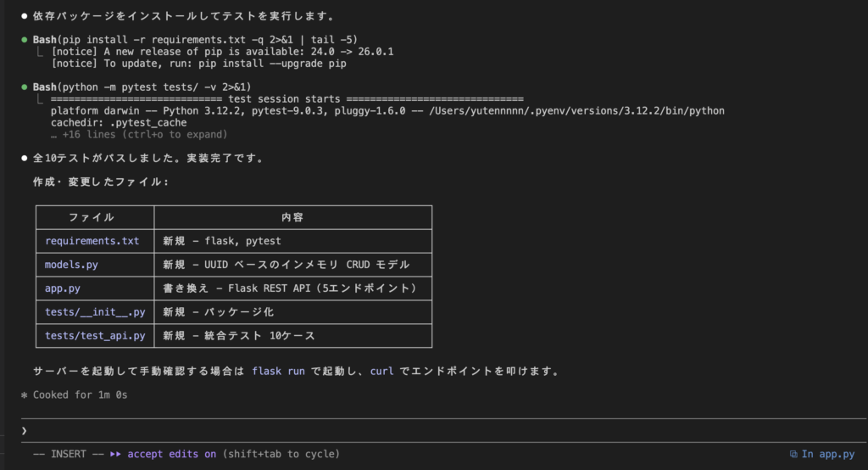Click the 全10テストがパスしました message
Screen dimensions: 868x470
(148, 159)
